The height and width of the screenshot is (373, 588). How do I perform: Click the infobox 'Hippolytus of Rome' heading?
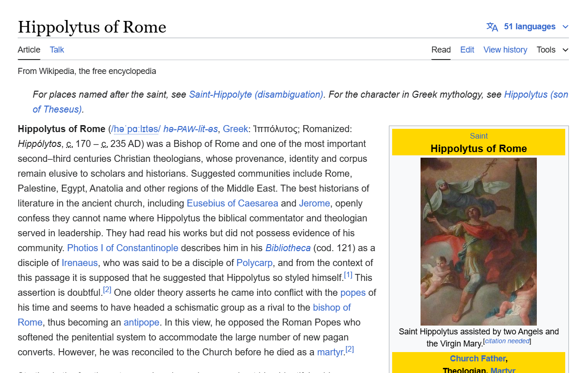479,149
